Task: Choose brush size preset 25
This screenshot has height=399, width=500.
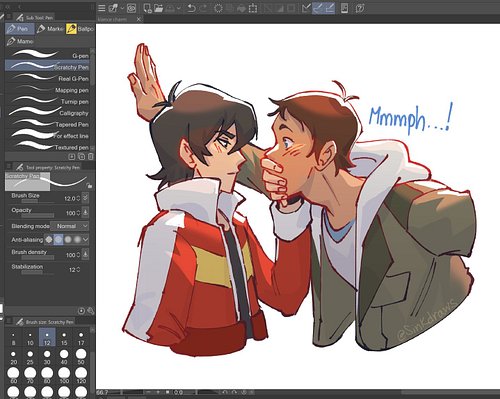Action: point(30,357)
